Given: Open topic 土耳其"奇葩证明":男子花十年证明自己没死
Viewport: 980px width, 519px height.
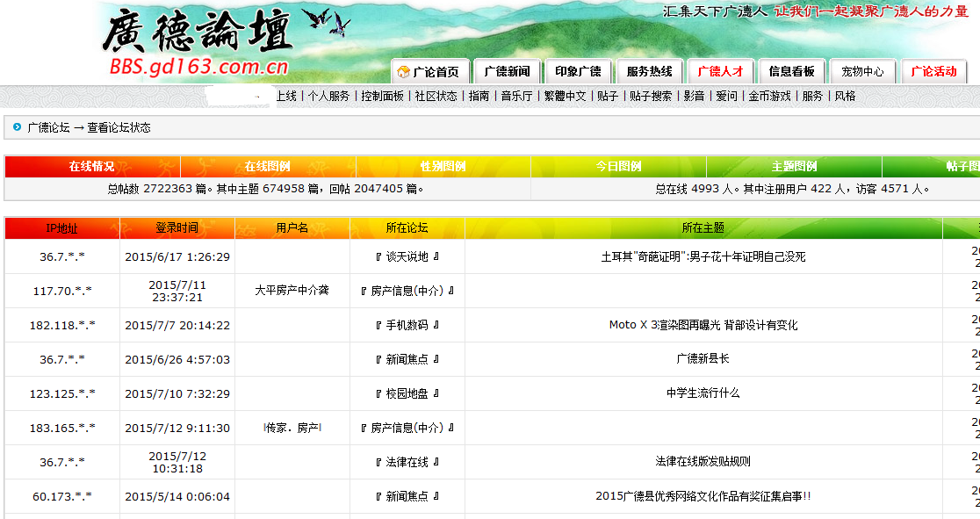Looking at the screenshot, I should [x=703, y=256].
